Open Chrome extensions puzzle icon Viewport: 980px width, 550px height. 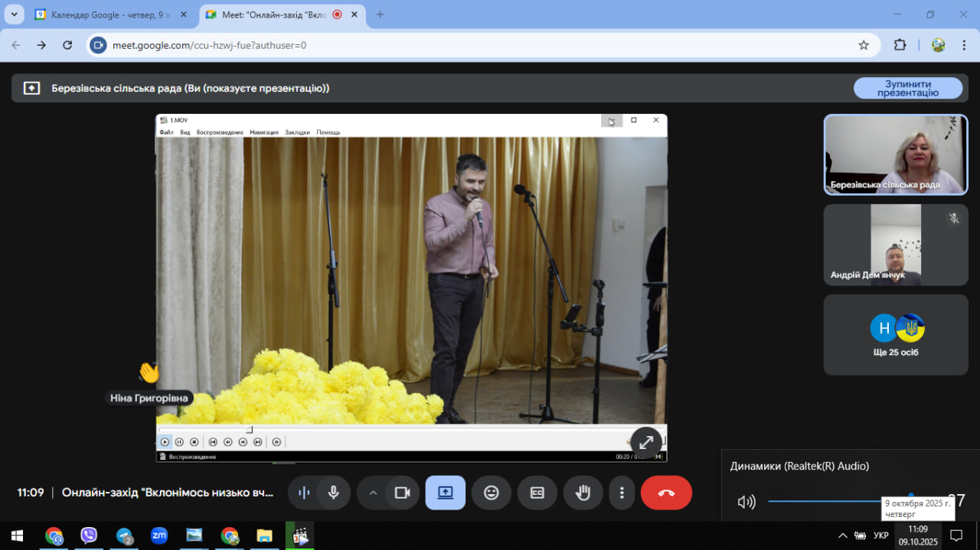[x=900, y=45]
